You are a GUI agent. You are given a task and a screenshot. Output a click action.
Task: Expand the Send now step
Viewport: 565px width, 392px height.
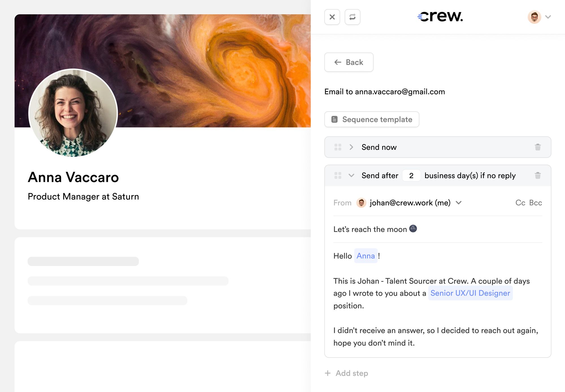coord(351,147)
